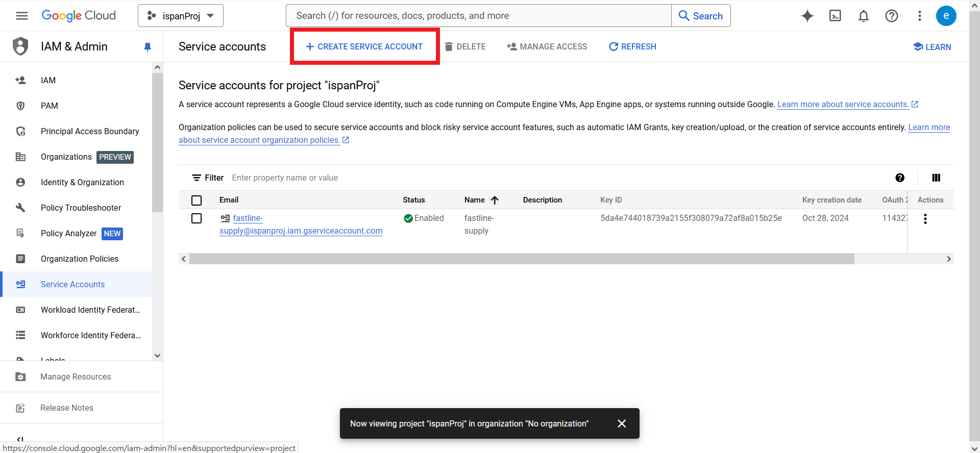This screenshot has height=453, width=980.
Task: Click the Filter icon
Action: click(x=196, y=178)
